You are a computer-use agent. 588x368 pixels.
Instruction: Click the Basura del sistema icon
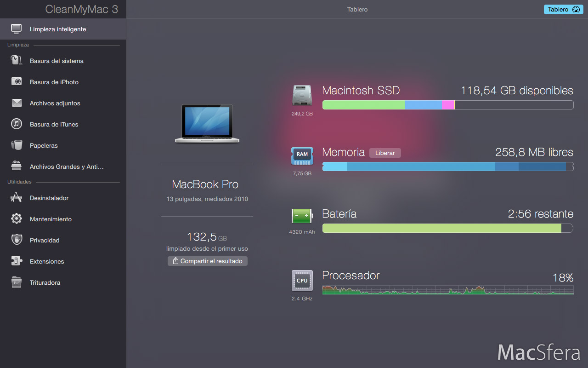(x=17, y=61)
